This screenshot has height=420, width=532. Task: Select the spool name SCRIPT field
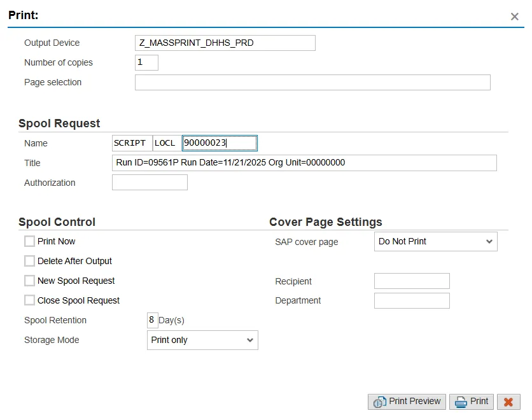[x=132, y=143]
